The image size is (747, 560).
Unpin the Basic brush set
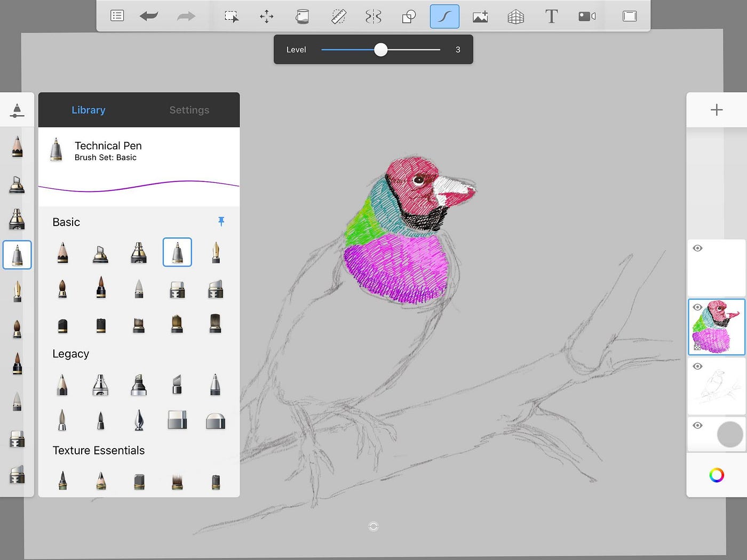pos(221,221)
